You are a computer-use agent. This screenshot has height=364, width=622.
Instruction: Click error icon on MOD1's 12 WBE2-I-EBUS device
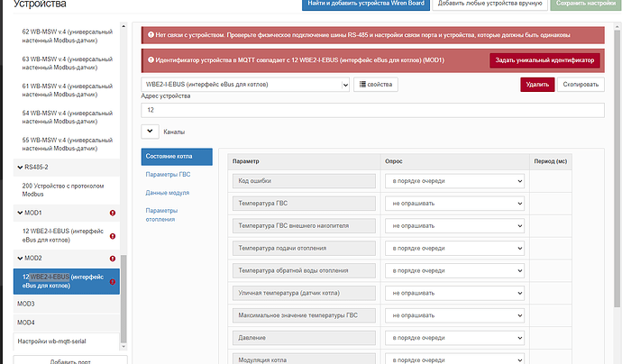click(113, 236)
